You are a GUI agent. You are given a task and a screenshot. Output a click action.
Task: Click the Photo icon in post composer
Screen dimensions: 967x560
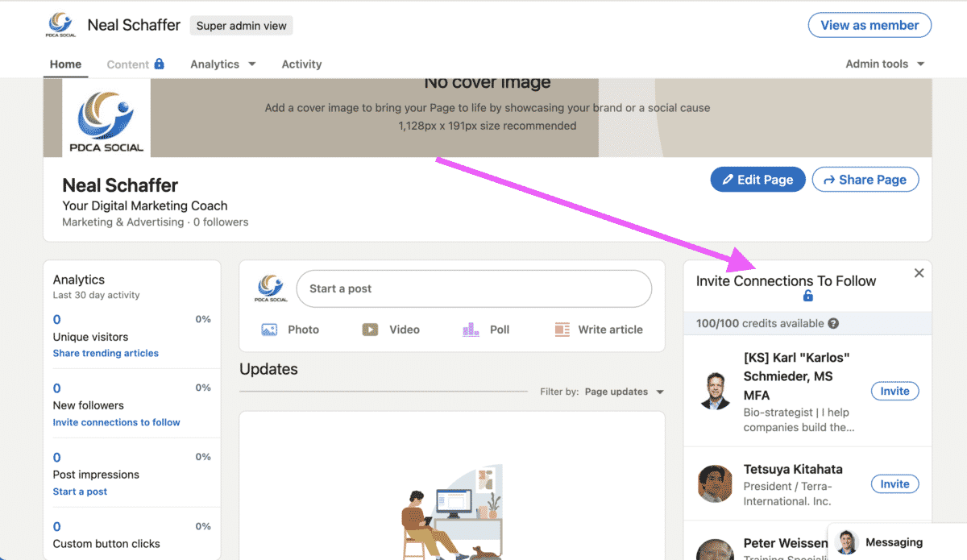(269, 330)
